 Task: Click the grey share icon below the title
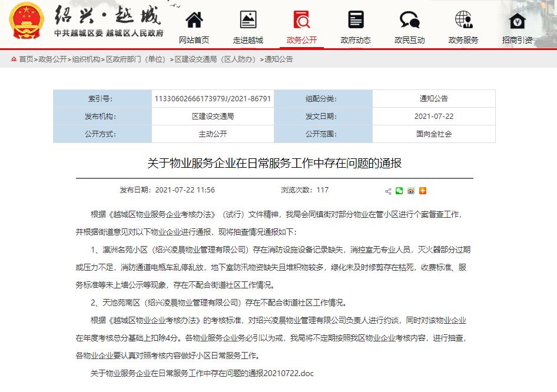click(388, 191)
